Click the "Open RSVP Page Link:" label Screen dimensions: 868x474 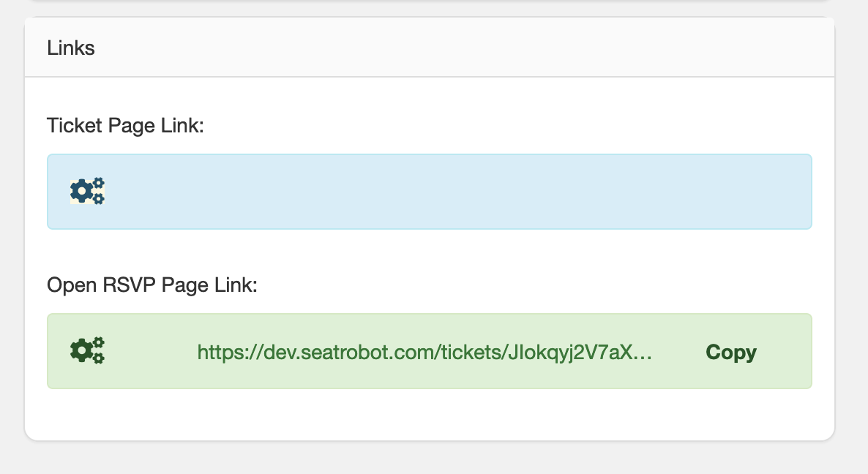151,285
